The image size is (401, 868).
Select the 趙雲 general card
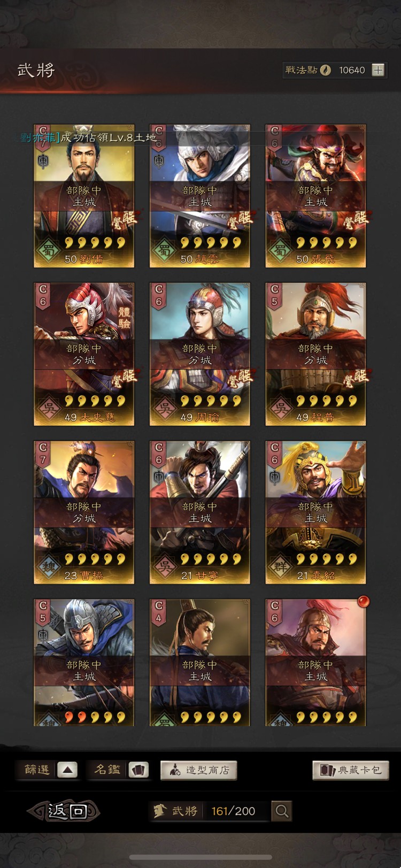(200, 196)
